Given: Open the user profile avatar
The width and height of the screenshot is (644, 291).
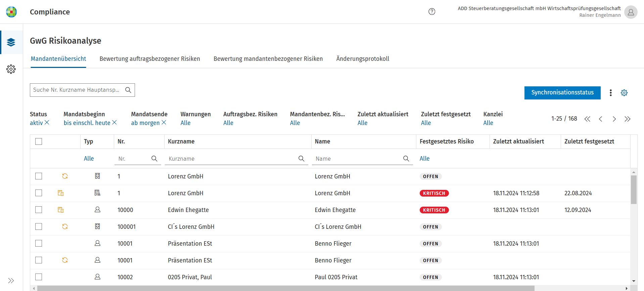Looking at the screenshot, I should point(631,12).
